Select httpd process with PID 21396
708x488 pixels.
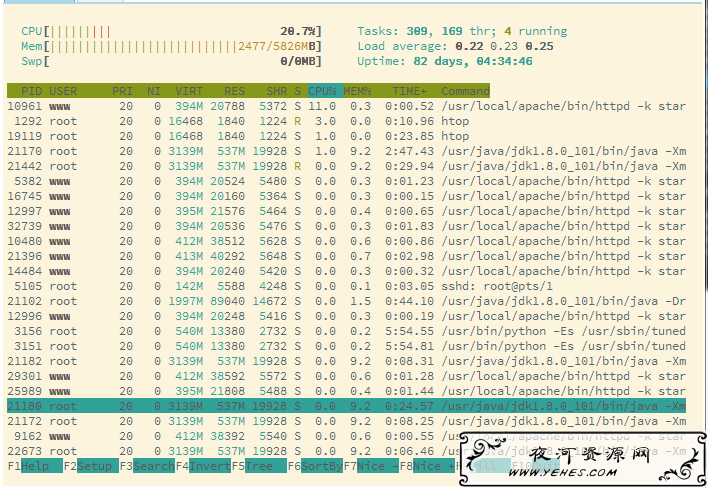tap(346, 256)
